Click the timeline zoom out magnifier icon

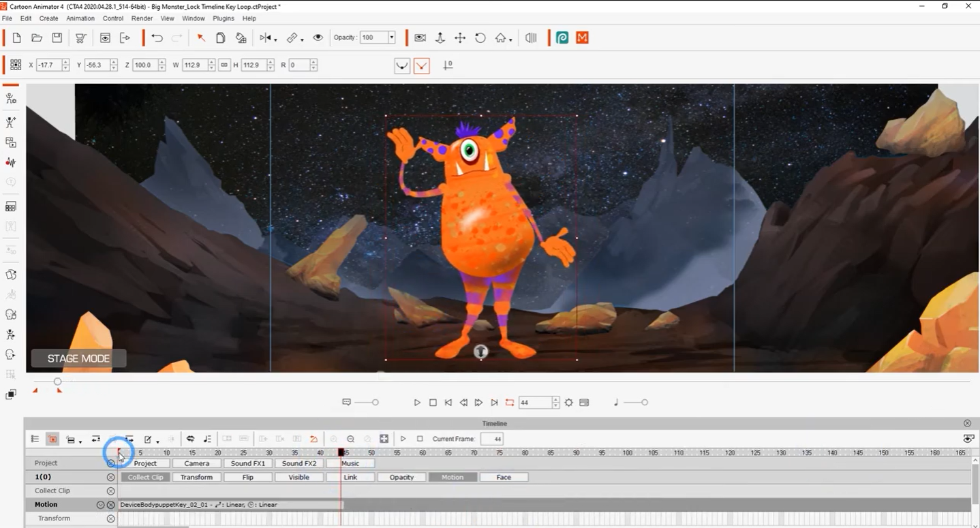(x=350, y=439)
